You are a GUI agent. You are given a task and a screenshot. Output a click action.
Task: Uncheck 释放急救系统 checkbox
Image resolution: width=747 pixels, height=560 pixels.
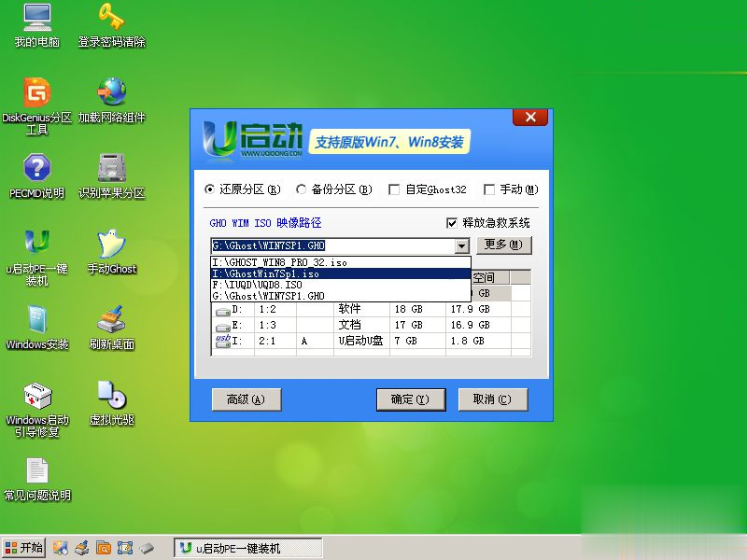coord(452,223)
